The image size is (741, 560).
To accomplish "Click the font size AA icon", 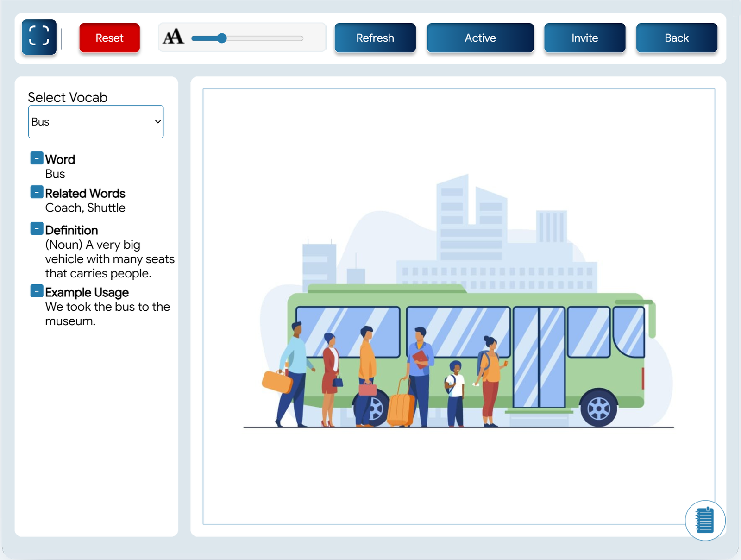I will pos(174,37).
